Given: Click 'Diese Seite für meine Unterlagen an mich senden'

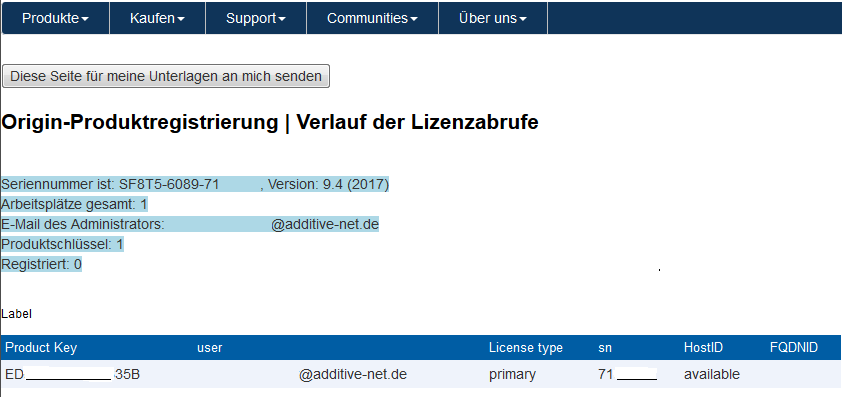Looking at the screenshot, I should [166, 76].
